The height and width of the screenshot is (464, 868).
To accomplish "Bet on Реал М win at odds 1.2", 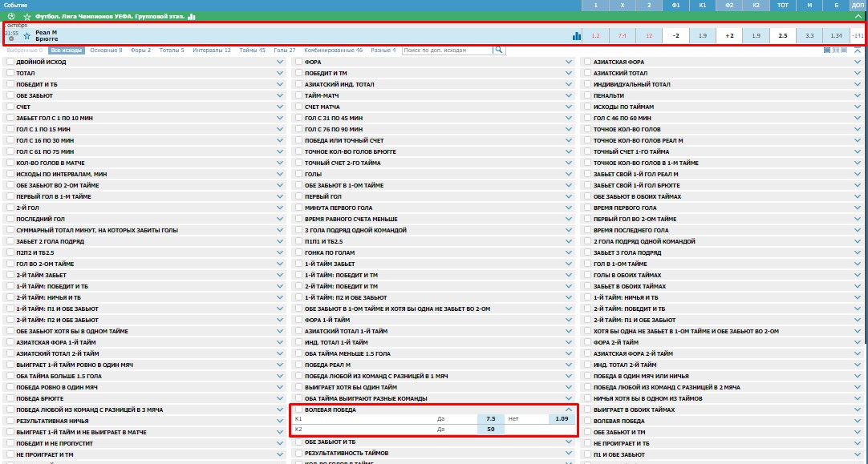I will [x=595, y=36].
